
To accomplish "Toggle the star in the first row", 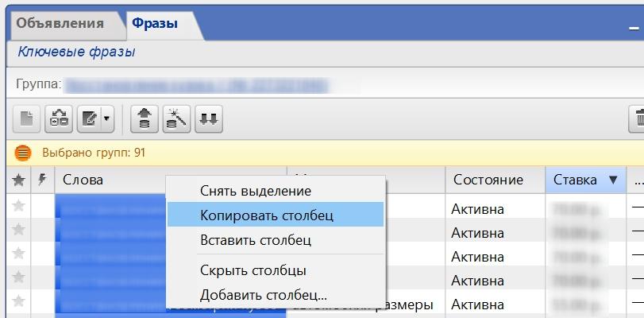I will 19,206.
